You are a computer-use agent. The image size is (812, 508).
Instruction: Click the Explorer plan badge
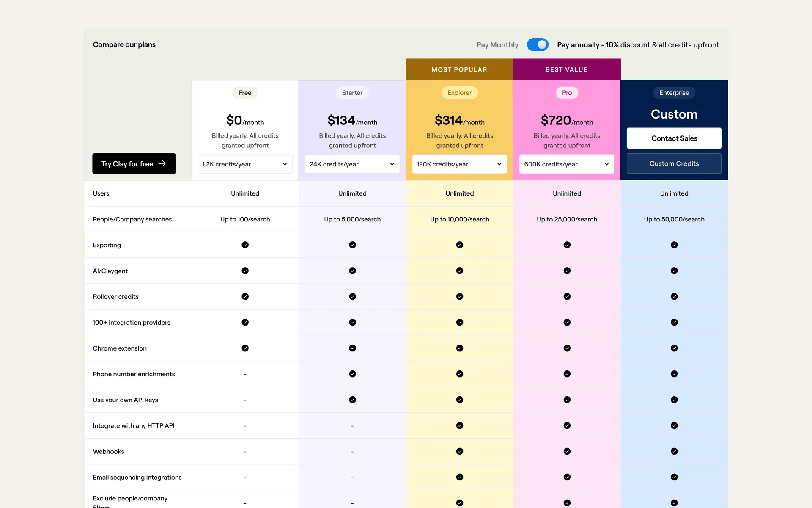(x=460, y=93)
